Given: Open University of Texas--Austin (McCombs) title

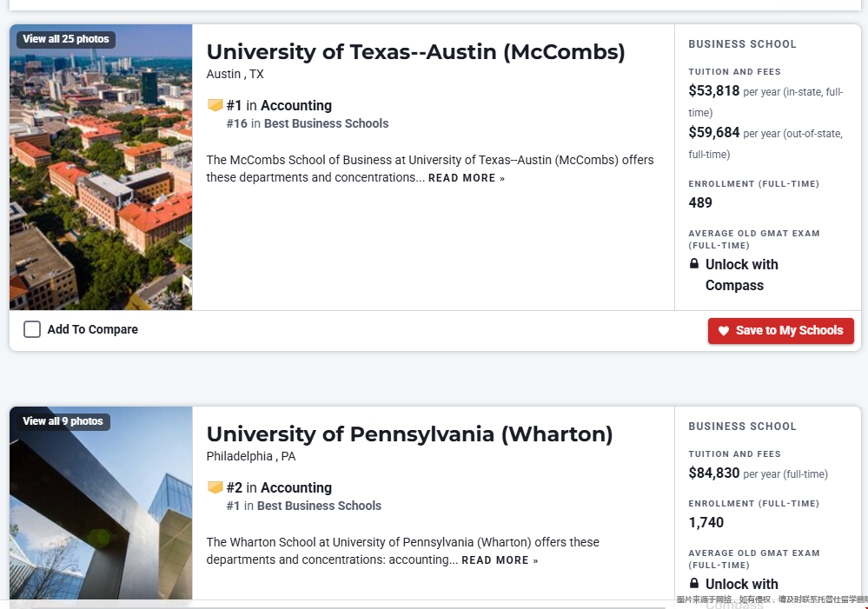Looking at the screenshot, I should tap(415, 52).
